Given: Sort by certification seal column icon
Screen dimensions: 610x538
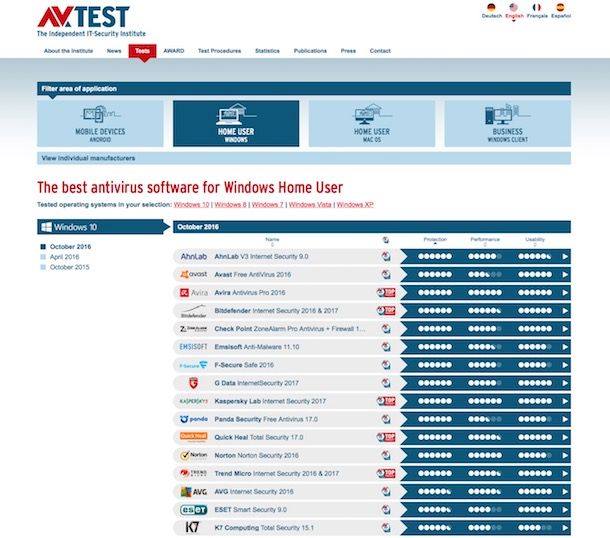Looking at the screenshot, I should (386, 240).
